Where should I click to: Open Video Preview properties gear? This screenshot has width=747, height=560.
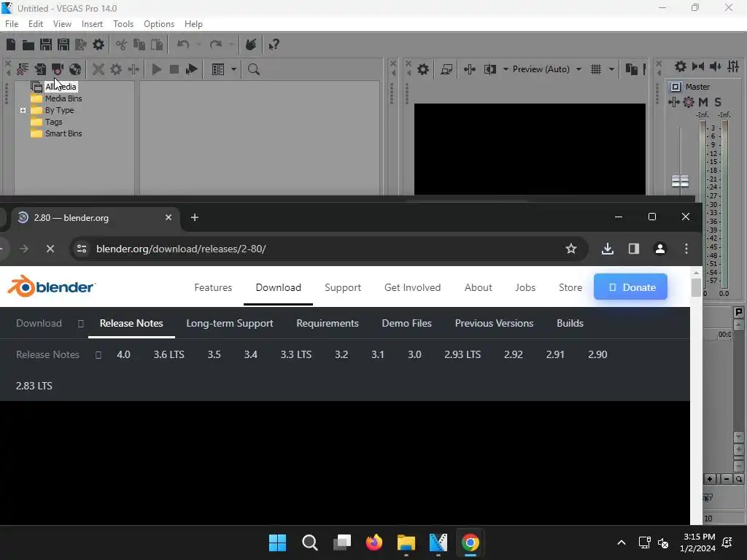click(x=423, y=69)
